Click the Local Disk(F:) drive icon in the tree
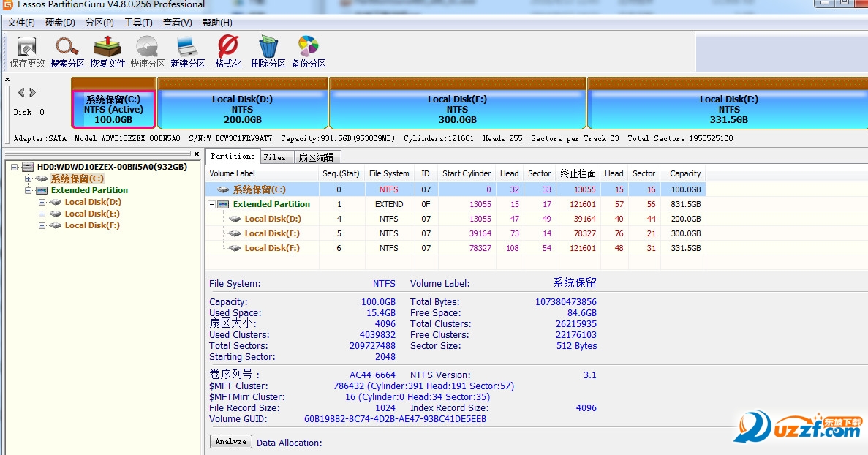The image size is (868, 455). (x=56, y=225)
